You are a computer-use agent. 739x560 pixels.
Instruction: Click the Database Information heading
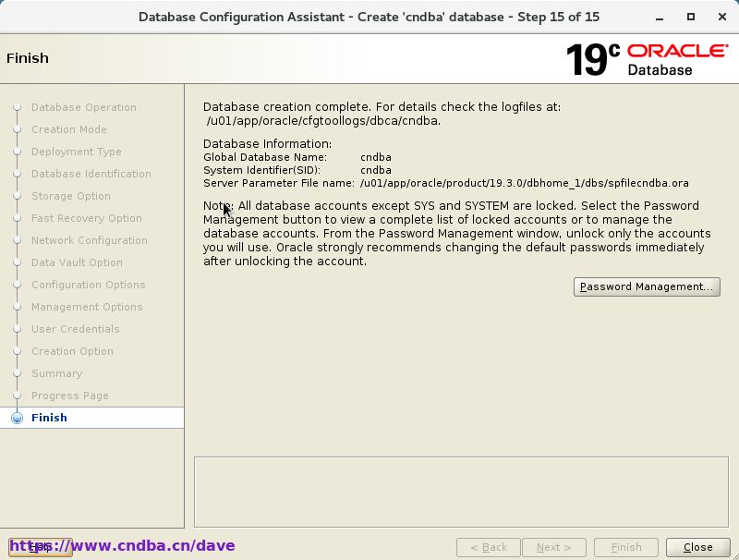[x=267, y=144]
